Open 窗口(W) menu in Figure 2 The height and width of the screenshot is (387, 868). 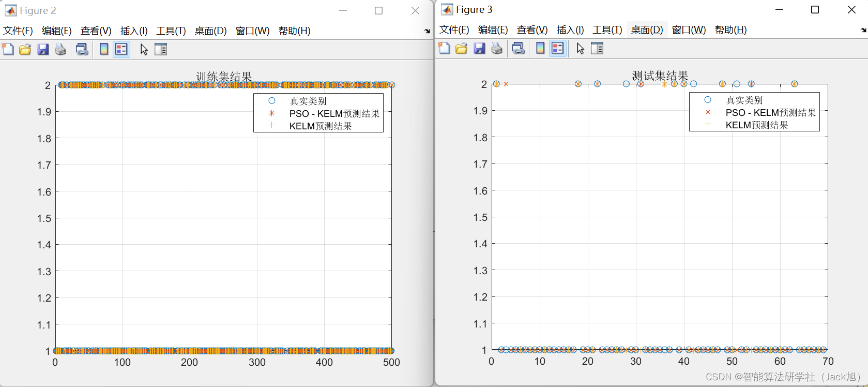(x=252, y=31)
